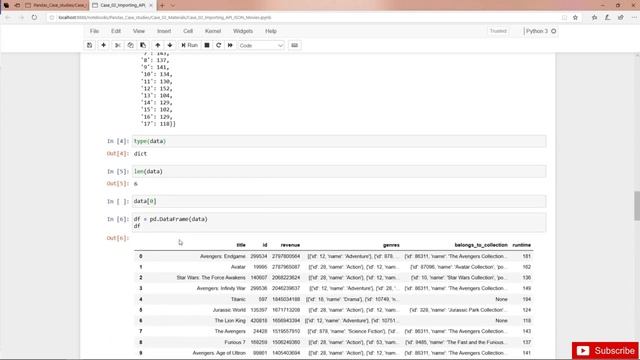Open the Insert menu
The height and width of the screenshot is (360, 640).
[x=164, y=31]
